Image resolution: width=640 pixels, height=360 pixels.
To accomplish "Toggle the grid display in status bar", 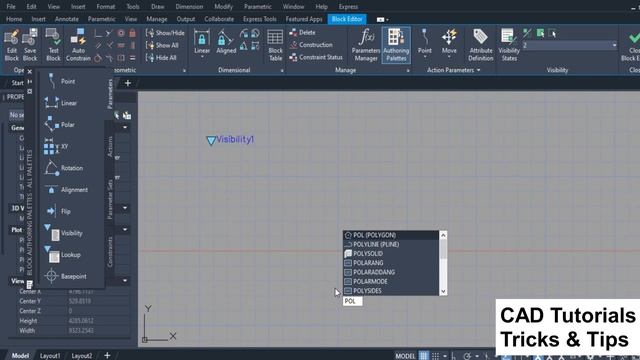I will pyautogui.click(x=424, y=356).
